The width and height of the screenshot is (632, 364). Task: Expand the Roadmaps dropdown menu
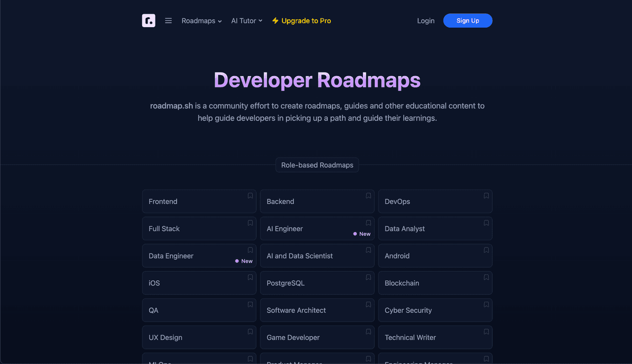click(201, 21)
